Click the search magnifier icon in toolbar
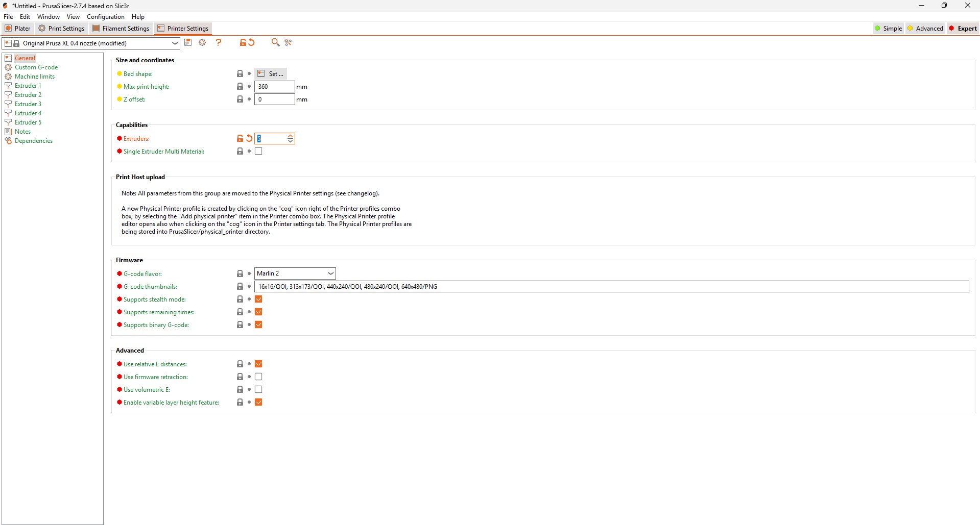 tap(275, 43)
